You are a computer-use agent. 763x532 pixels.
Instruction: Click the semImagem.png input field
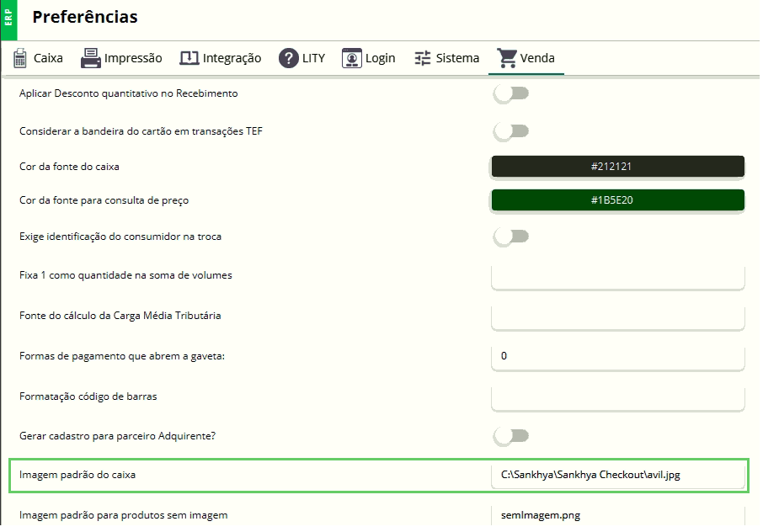click(618, 515)
